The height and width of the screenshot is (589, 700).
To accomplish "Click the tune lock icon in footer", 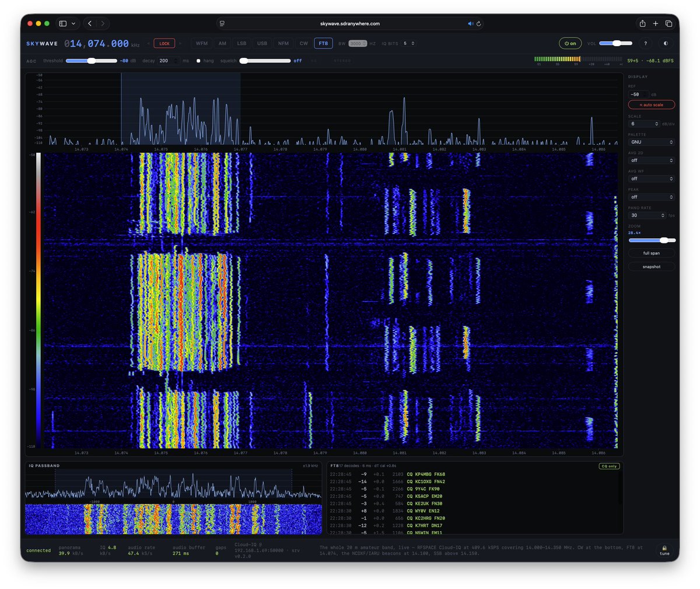I will [x=664, y=550].
